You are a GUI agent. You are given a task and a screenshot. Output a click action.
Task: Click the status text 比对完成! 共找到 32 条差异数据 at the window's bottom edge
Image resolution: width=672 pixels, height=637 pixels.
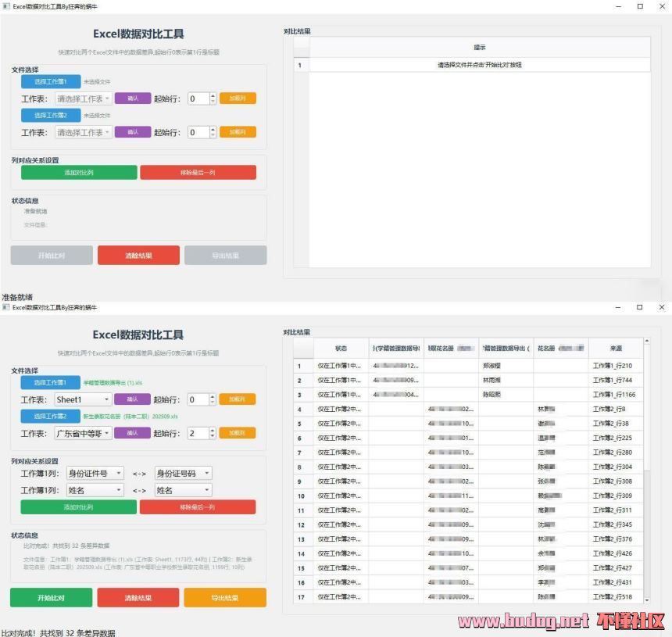pos(59,633)
